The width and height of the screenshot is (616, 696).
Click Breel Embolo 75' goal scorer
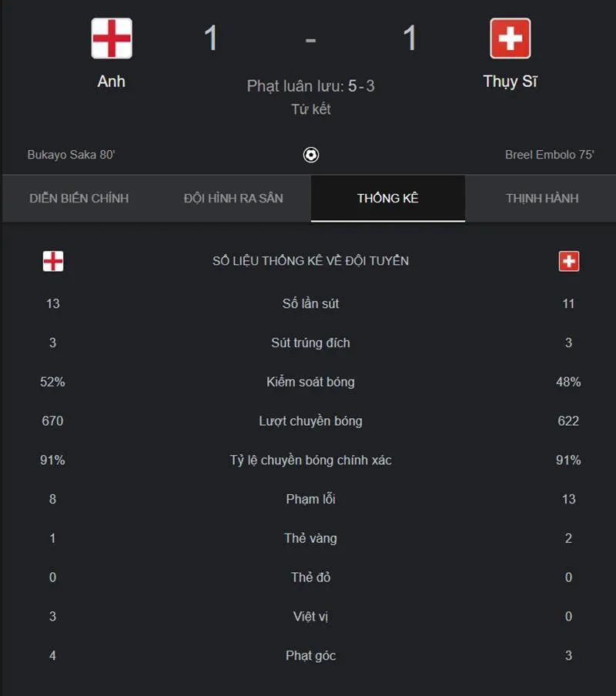point(550,155)
